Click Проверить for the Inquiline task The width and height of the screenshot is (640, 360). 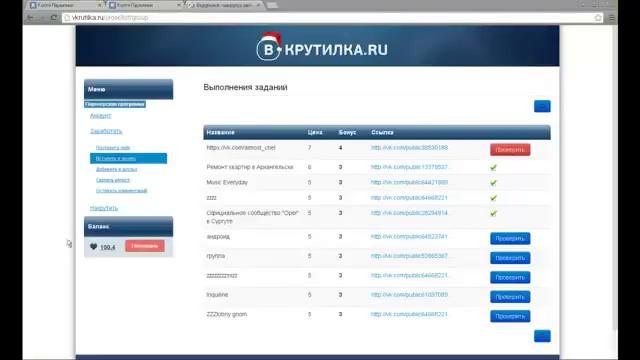click(510, 297)
